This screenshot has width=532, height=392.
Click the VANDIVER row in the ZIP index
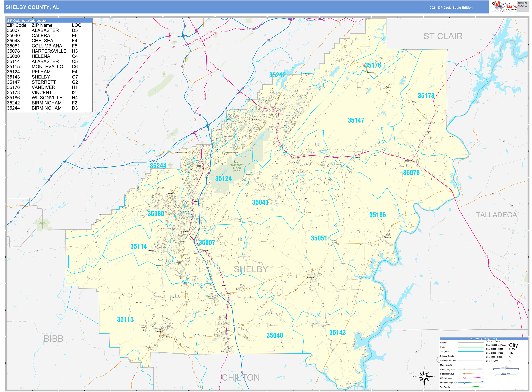(x=49, y=87)
